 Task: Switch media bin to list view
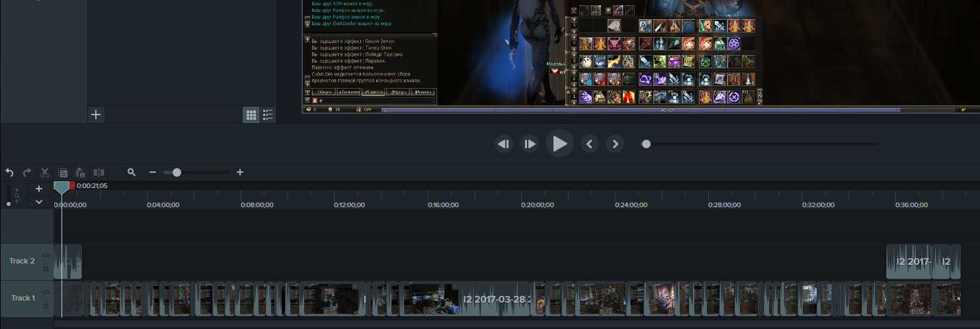[268, 115]
